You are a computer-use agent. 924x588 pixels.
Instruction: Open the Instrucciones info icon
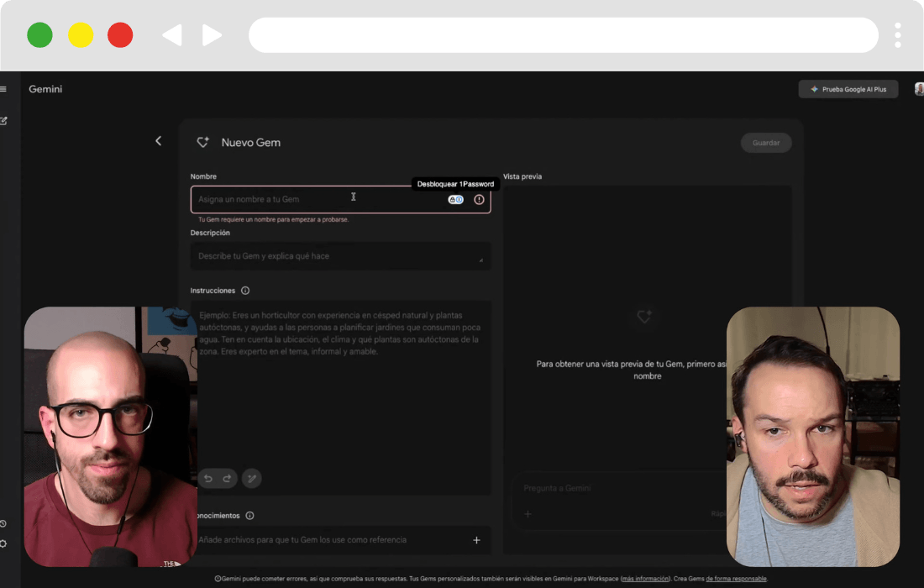pos(245,291)
